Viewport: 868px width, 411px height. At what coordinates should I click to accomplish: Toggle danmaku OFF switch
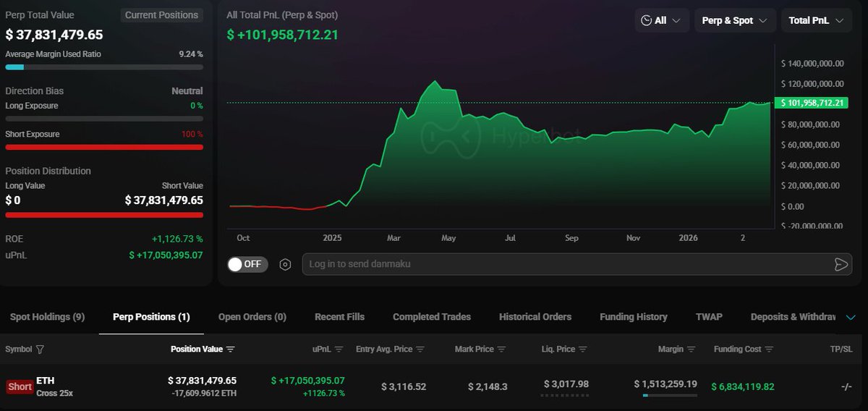click(247, 264)
